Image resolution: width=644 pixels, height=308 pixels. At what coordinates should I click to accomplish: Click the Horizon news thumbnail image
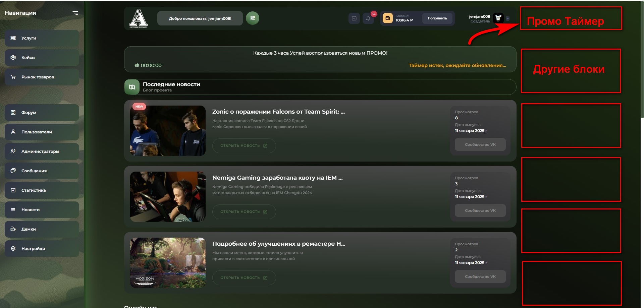(168, 263)
